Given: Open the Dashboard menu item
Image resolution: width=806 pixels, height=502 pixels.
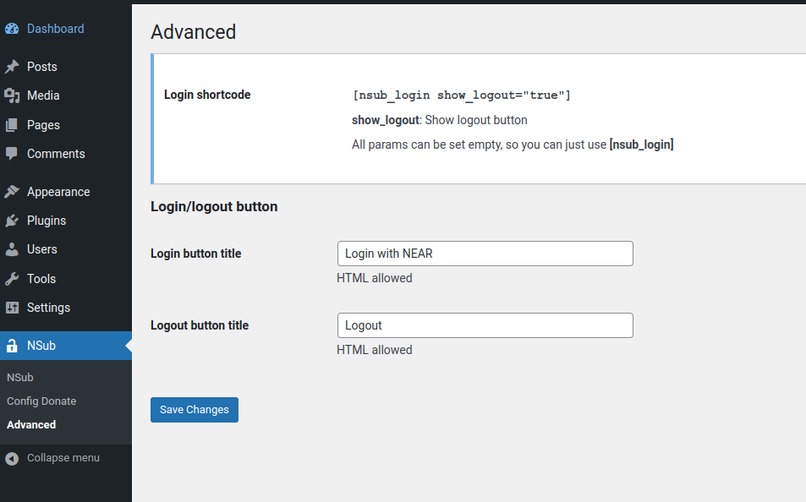Looking at the screenshot, I should [x=56, y=29].
